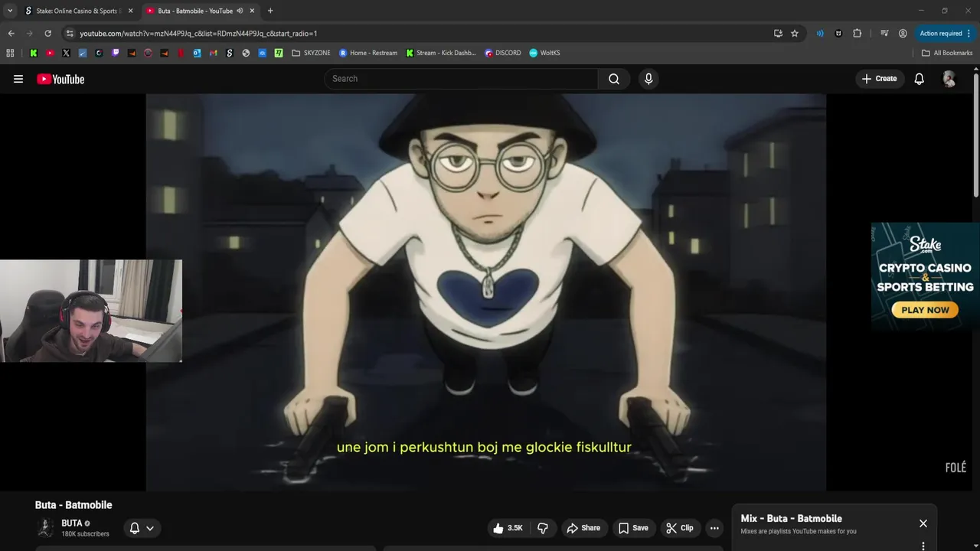This screenshot has height=551, width=980.
Task: Click the browser address bar URL
Action: pyautogui.click(x=198, y=33)
